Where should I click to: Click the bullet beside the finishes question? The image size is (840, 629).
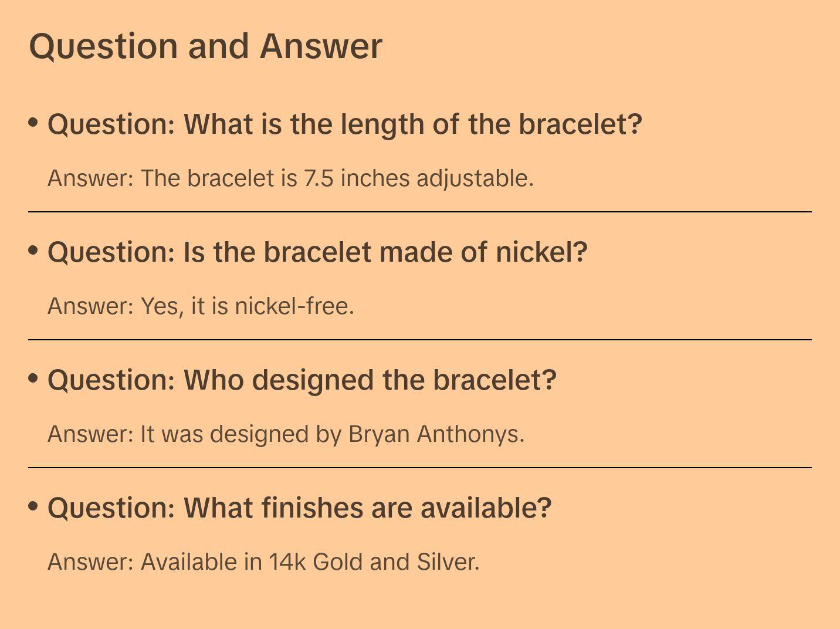33,506
